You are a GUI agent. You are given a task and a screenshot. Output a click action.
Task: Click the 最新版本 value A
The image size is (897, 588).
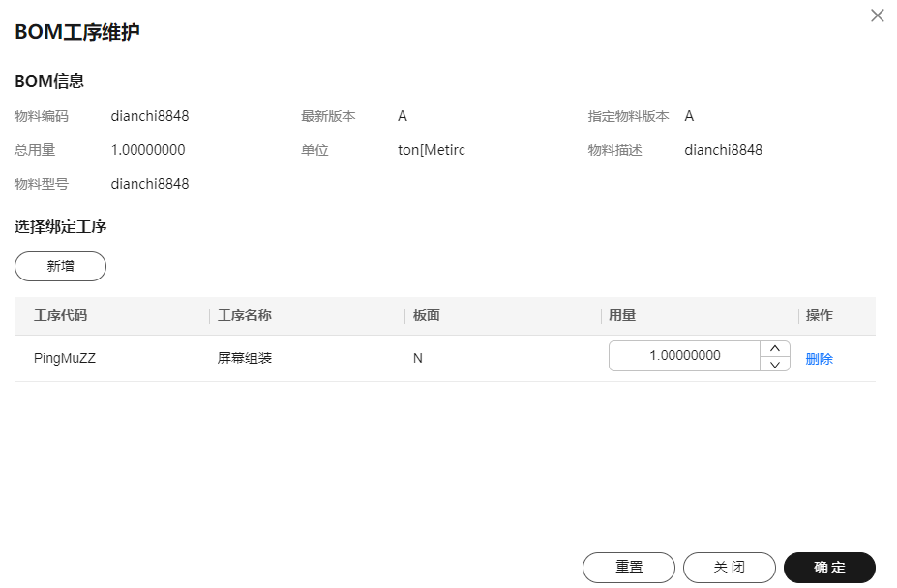click(403, 116)
